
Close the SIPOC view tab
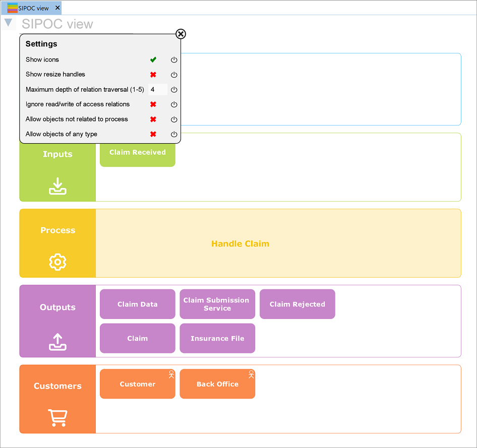coord(57,8)
